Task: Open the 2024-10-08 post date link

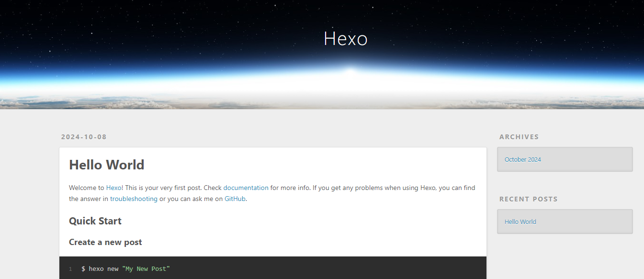Action: point(84,137)
